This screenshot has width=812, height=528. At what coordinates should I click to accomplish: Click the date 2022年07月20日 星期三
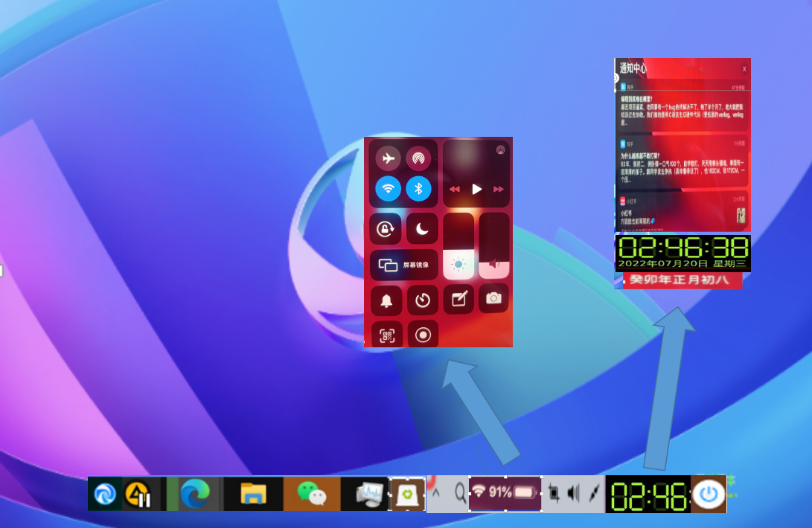pyautogui.click(x=682, y=264)
